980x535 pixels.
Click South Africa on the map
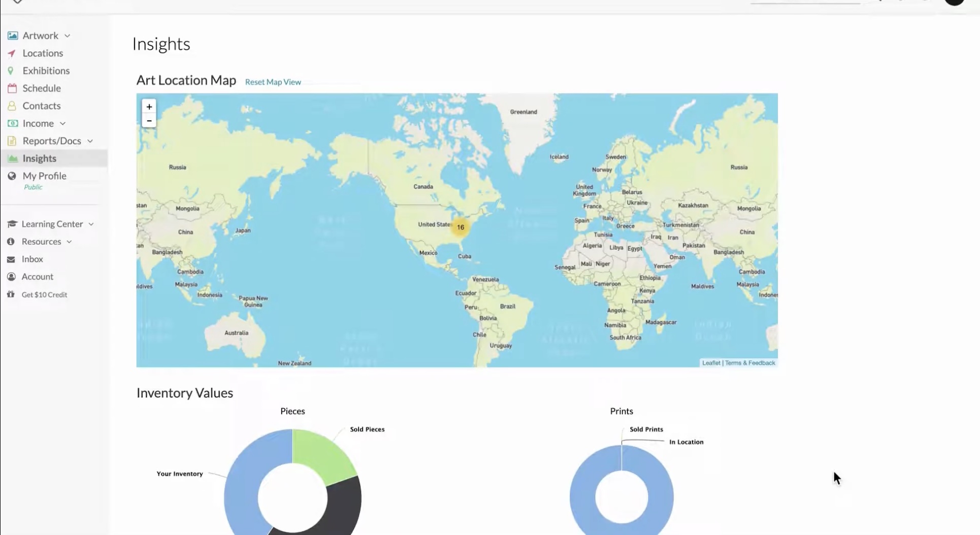(x=626, y=338)
